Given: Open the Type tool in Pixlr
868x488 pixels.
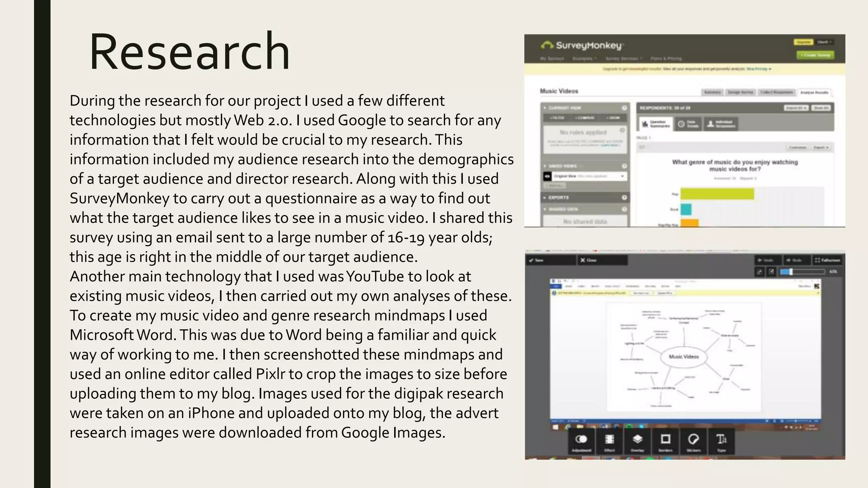Looking at the screenshot, I should pos(721,442).
